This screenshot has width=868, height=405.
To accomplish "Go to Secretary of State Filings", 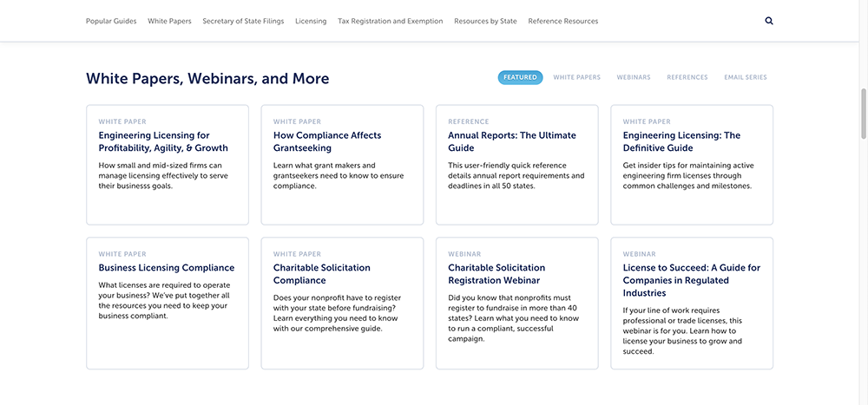I will coord(243,21).
